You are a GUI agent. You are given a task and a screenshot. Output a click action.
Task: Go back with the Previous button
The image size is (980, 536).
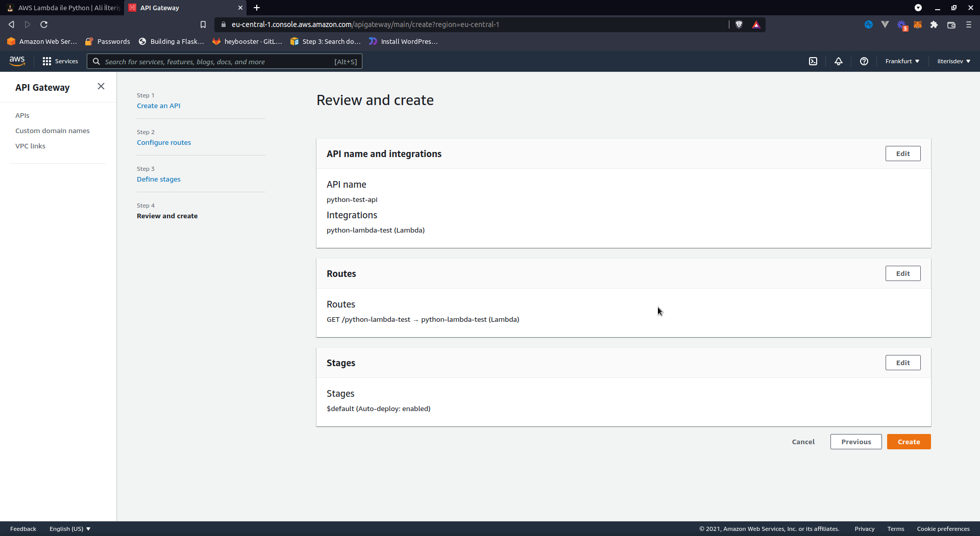(856, 442)
